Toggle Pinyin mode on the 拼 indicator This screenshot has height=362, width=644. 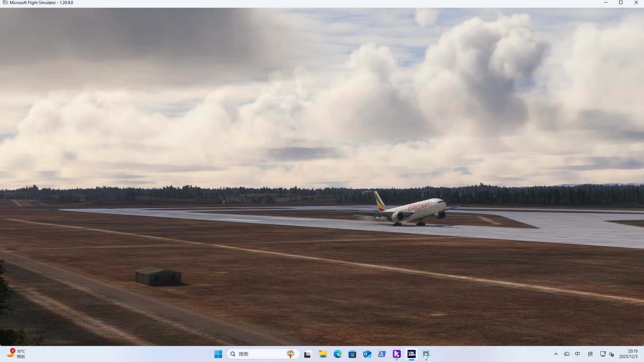(x=590, y=354)
